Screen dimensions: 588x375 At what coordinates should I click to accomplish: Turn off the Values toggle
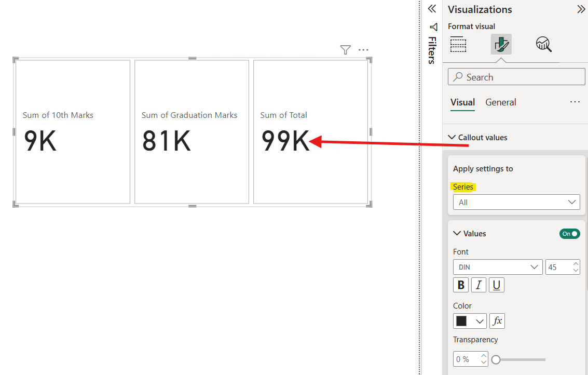point(569,233)
